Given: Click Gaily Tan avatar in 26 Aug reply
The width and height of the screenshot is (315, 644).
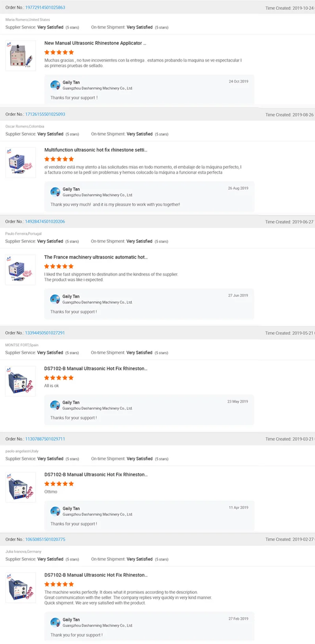Looking at the screenshot, I should [x=55, y=192].
